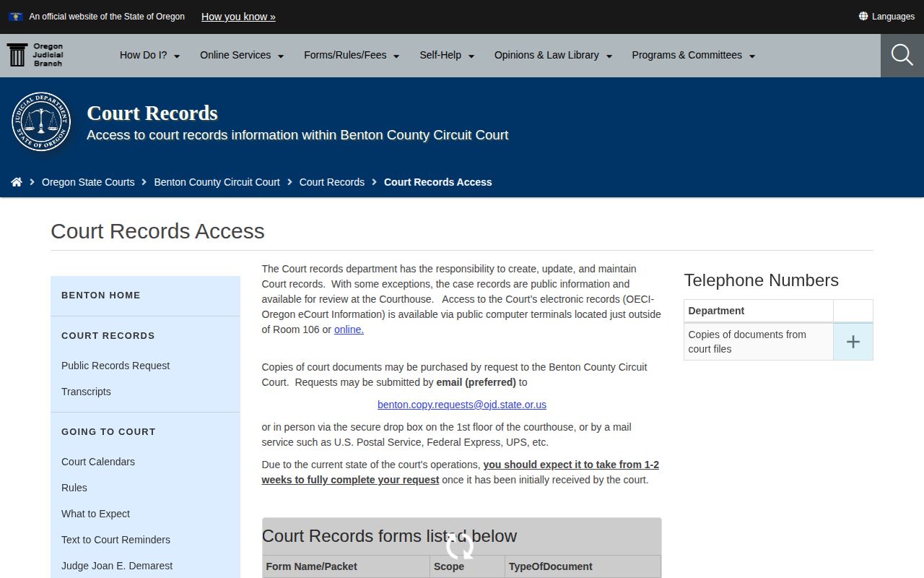Select Going to Court sidebar heading
The height and width of the screenshot is (578, 924).
pyautogui.click(x=108, y=431)
